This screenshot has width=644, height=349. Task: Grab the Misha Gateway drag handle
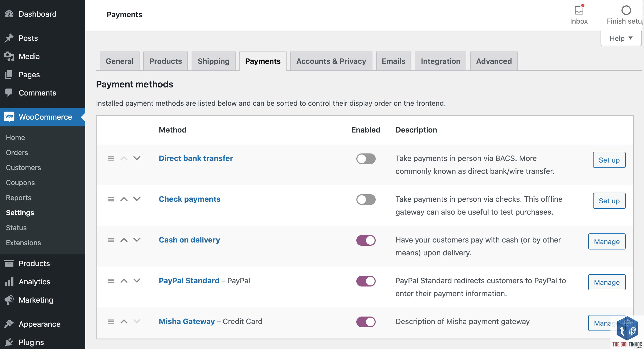[111, 322]
